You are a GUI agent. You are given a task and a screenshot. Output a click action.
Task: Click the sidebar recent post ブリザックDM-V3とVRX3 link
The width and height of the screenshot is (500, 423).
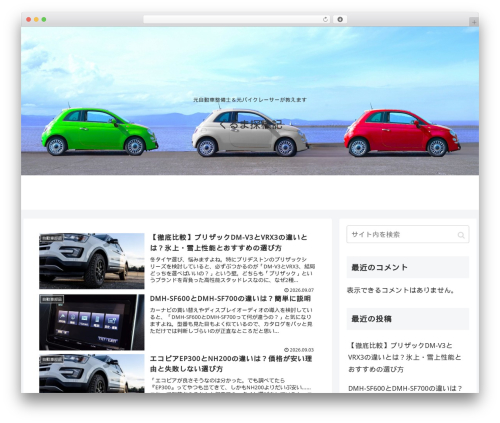click(404, 357)
